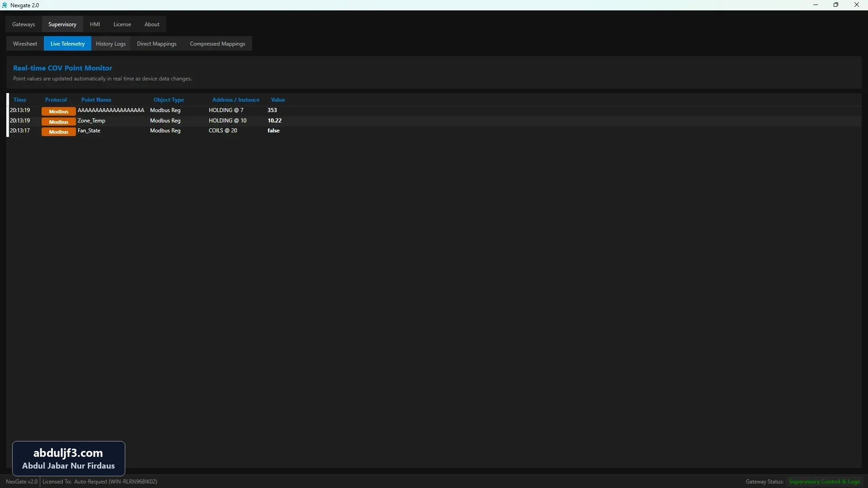Close the Nexgate window

(857, 5)
